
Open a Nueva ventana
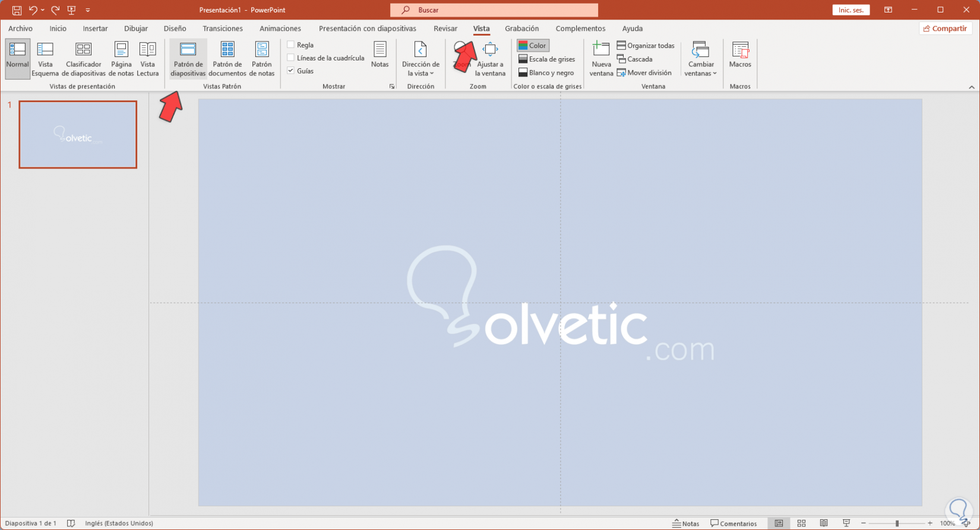(601, 59)
